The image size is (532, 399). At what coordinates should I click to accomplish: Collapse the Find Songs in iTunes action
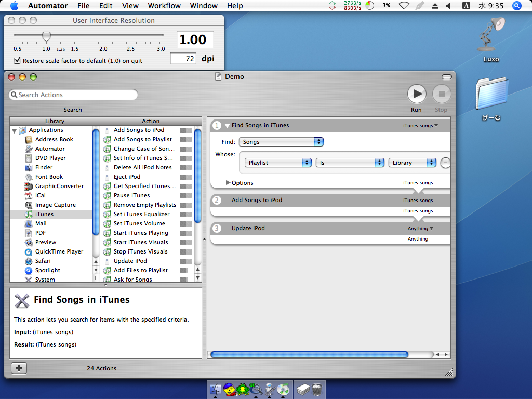(227, 126)
